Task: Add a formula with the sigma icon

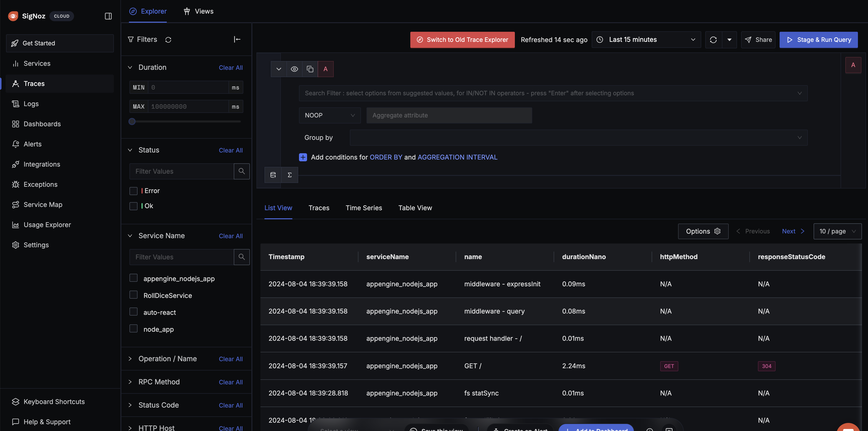Action: pyautogui.click(x=289, y=175)
